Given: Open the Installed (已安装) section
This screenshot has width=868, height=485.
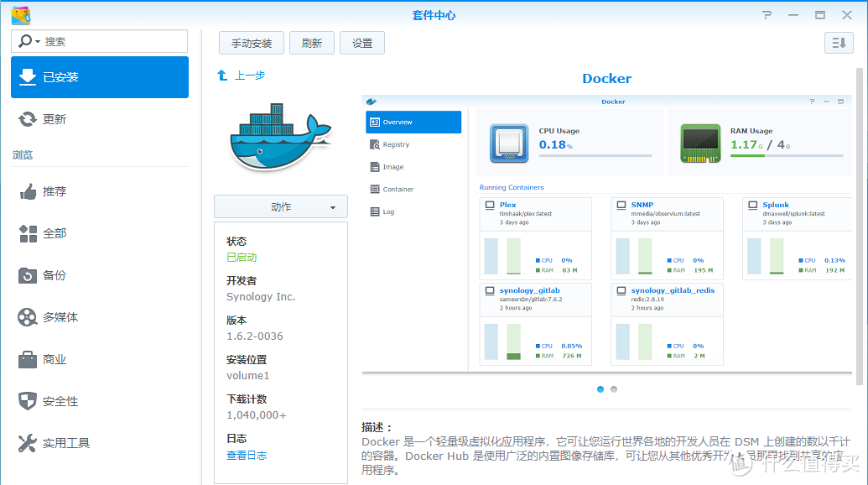Looking at the screenshot, I should (x=100, y=77).
